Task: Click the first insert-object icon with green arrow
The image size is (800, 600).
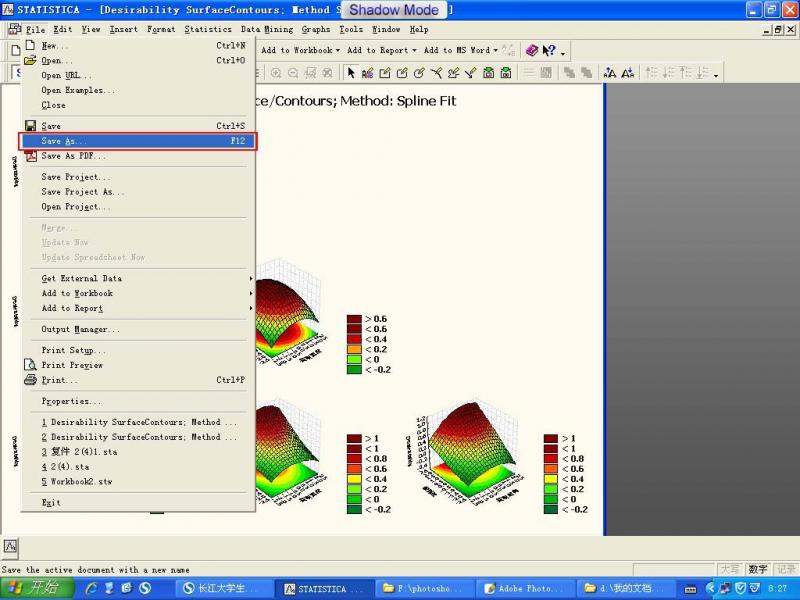Action: pyautogui.click(x=488, y=73)
